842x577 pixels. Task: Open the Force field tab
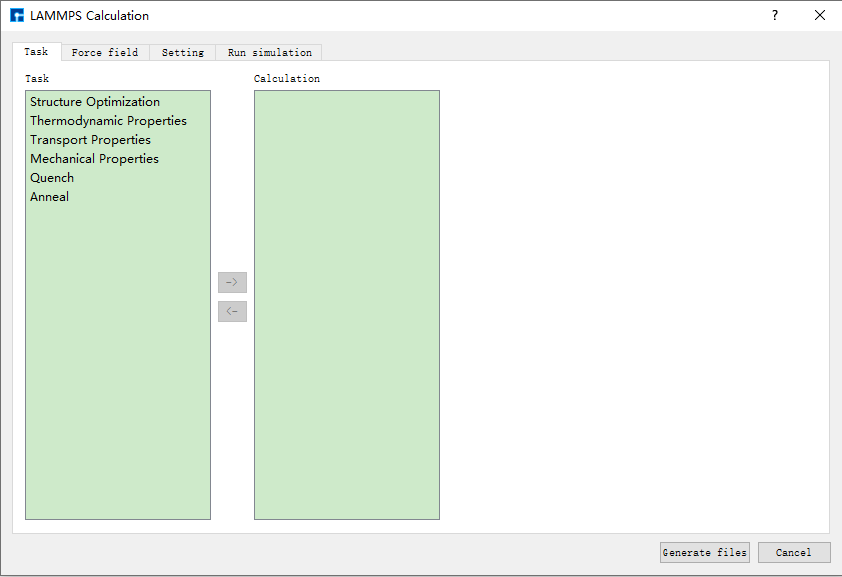[x=105, y=52]
